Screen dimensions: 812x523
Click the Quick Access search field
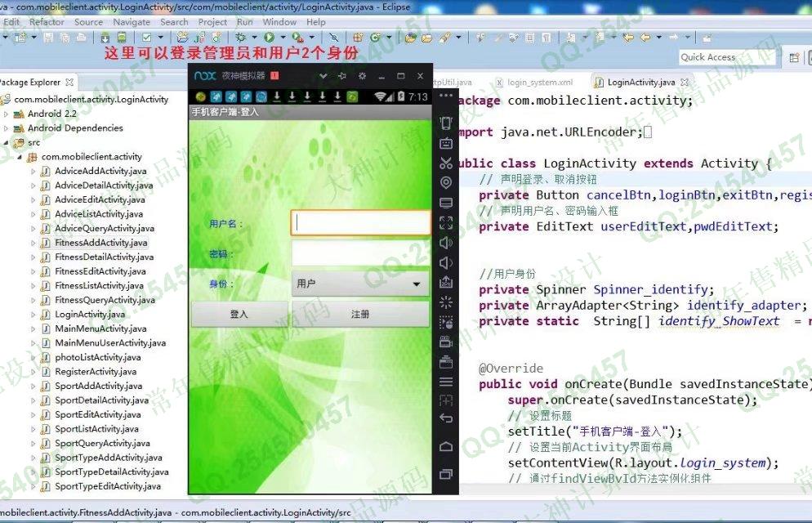click(x=727, y=57)
